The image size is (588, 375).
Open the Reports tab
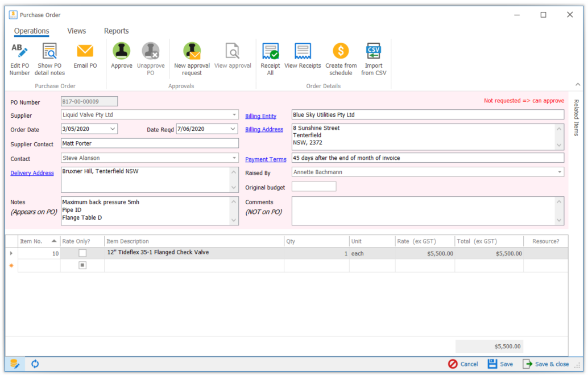116,31
